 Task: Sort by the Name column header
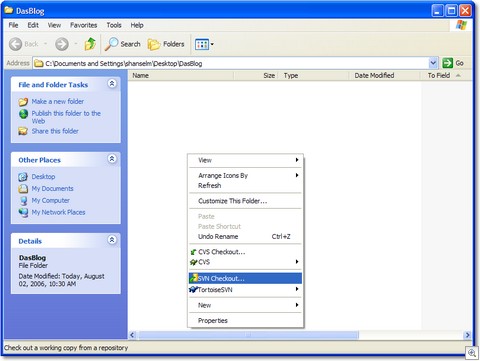click(x=180, y=76)
